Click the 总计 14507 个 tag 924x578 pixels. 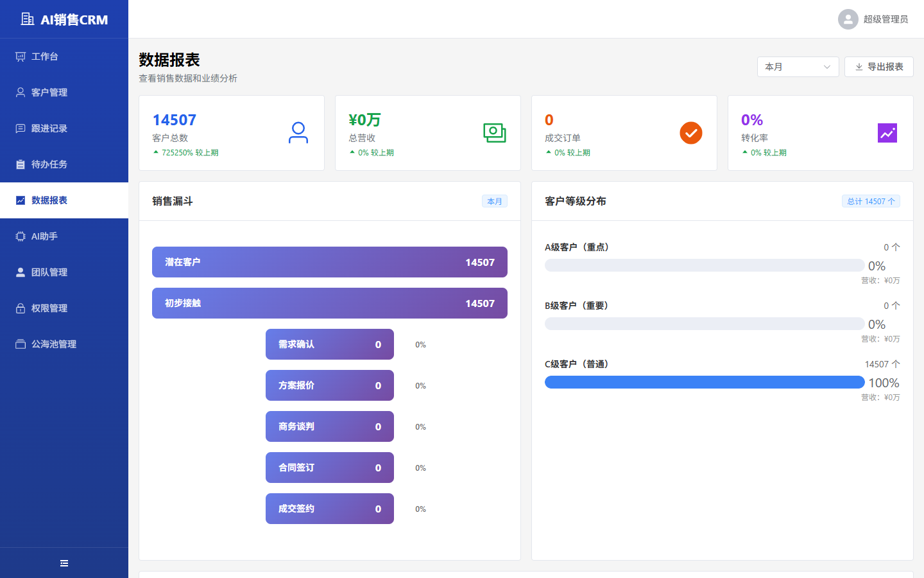point(871,201)
